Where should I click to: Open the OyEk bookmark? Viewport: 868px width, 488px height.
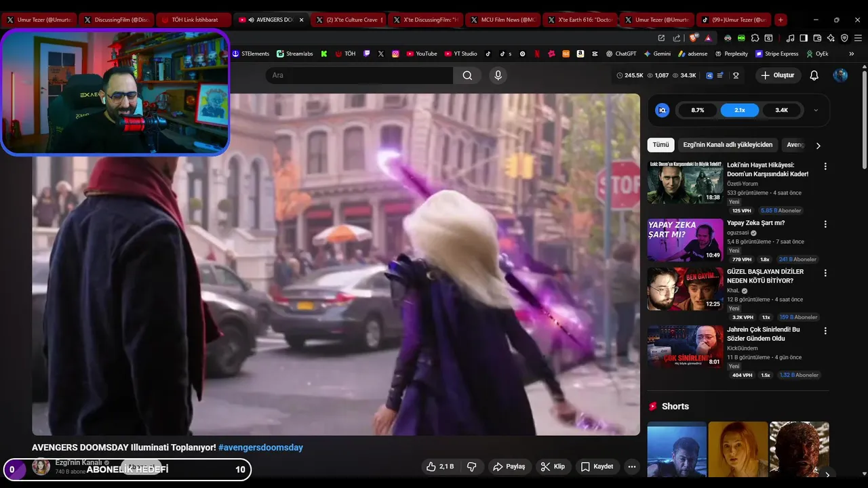[817, 54]
